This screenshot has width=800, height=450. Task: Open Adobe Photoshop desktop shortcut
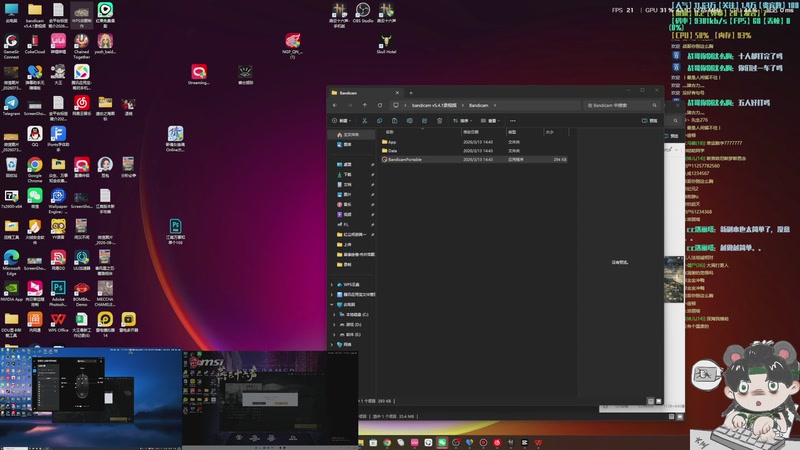pyautogui.click(x=58, y=293)
